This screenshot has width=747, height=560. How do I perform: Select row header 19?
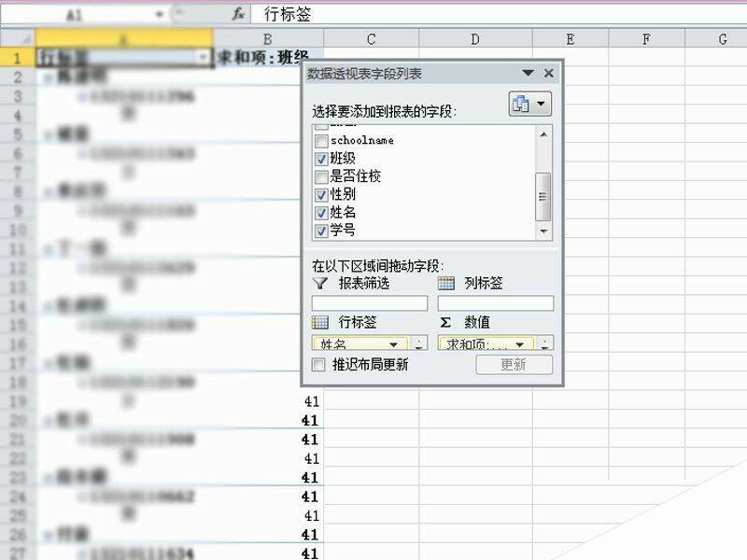tap(18, 401)
